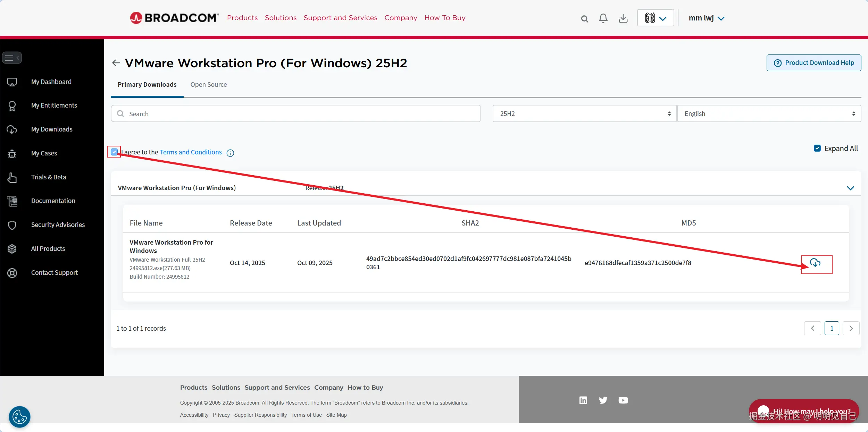This screenshot has width=868, height=432.
Task: Open notifications bell icon
Action: (x=603, y=18)
